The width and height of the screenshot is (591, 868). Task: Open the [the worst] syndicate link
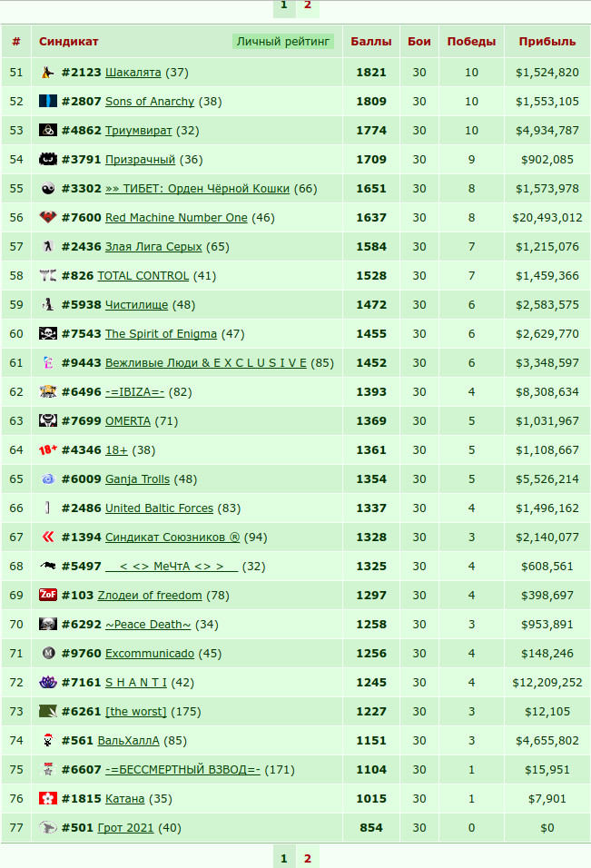coord(136,711)
